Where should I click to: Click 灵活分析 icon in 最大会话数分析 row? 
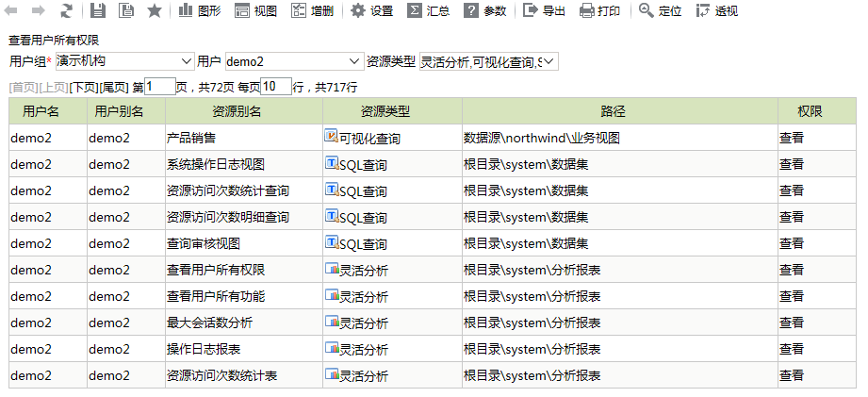331,322
